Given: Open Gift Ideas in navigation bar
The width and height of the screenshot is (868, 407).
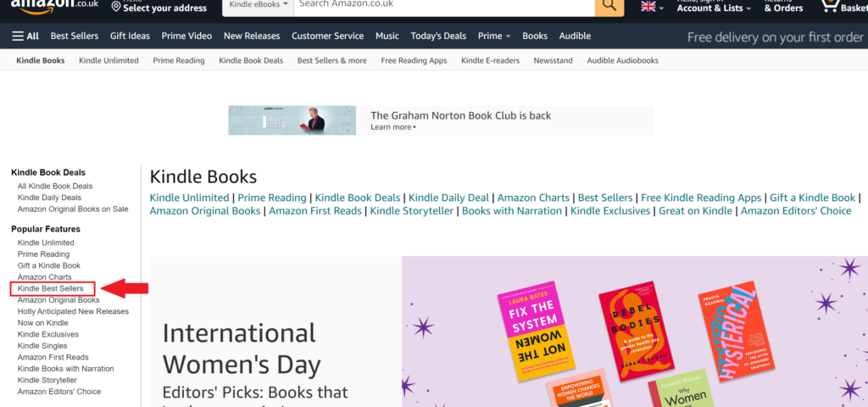Looking at the screenshot, I should (x=130, y=36).
